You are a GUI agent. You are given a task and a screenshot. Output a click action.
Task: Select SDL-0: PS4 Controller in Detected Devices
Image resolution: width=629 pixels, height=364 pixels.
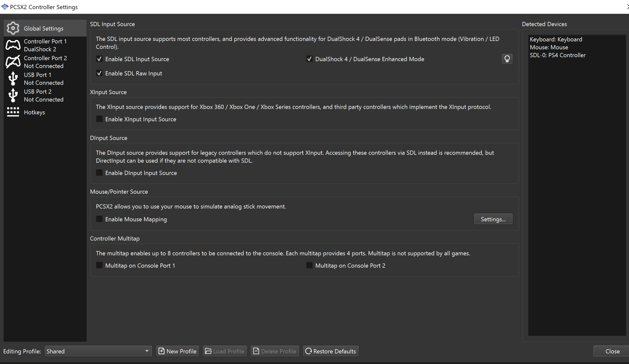557,55
